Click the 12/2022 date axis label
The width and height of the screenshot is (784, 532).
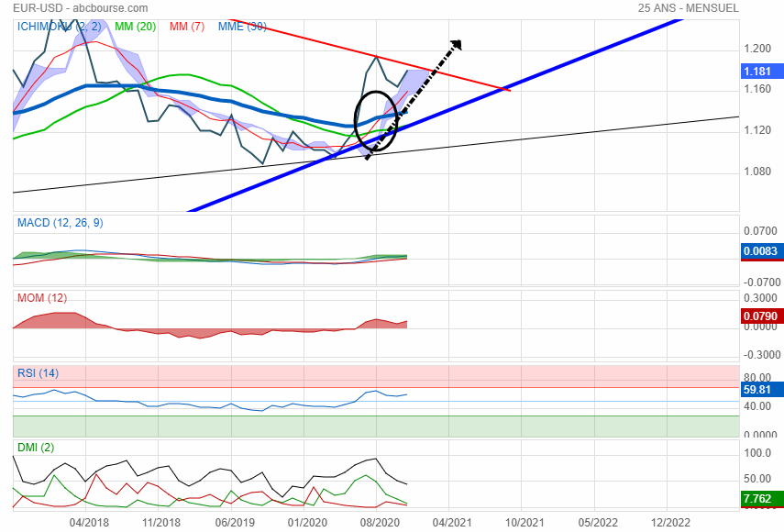coord(670,523)
